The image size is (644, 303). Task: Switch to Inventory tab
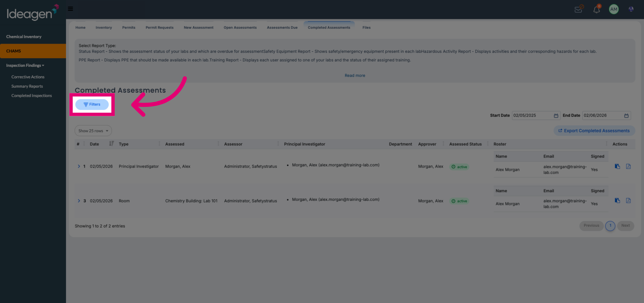(x=104, y=28)
